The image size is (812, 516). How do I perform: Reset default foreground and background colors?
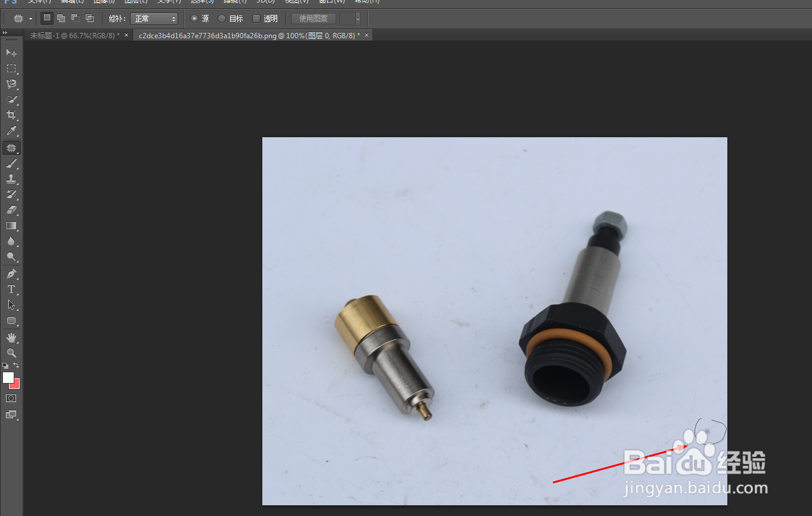5,365
